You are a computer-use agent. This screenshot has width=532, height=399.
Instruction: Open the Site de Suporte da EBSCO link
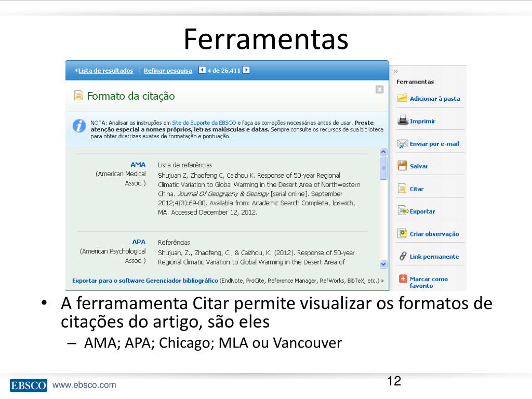point(204,123)
